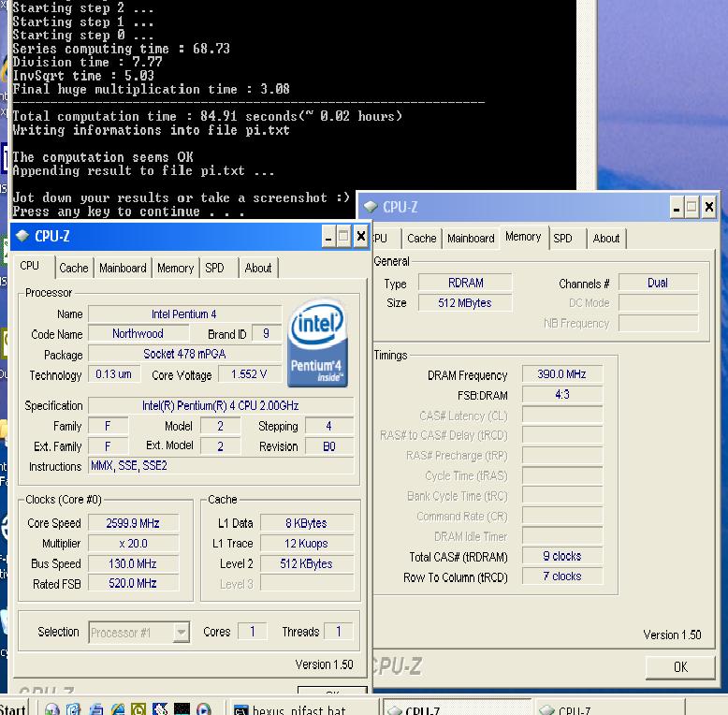This screenshot has width=728, height=715.
Task: Click the Channels # value 'Dual'
Action: 658,283
